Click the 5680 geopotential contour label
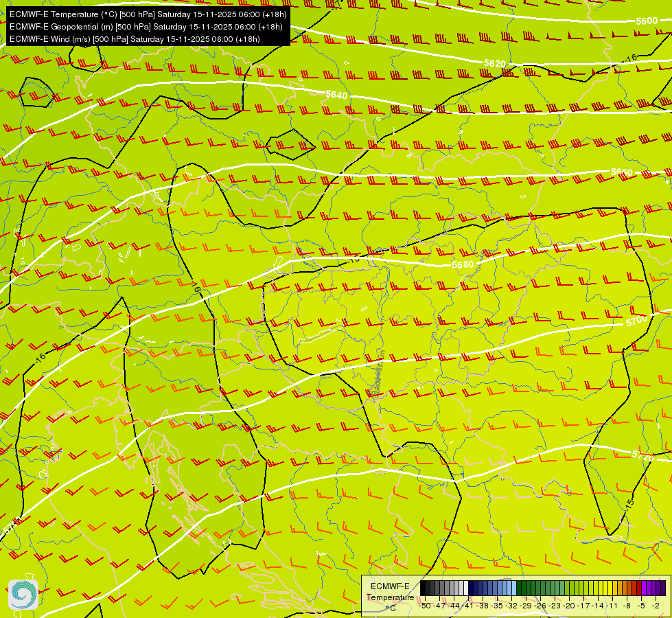The image size is (672, 618). [463, 264]
